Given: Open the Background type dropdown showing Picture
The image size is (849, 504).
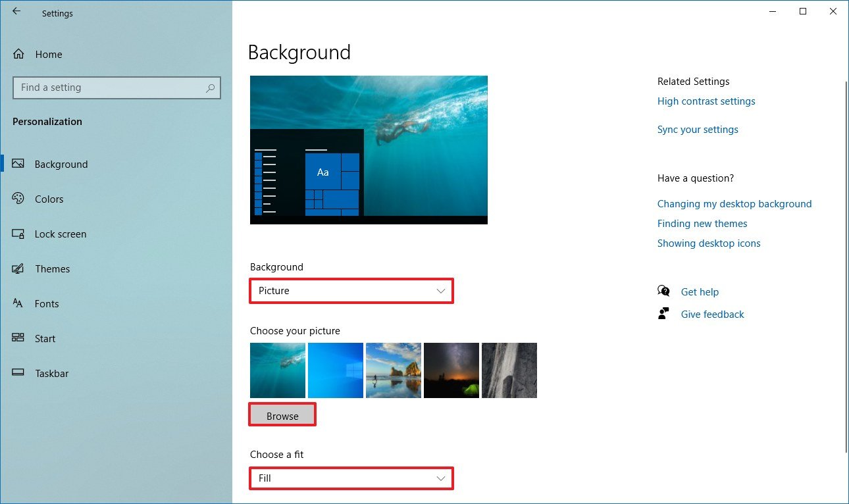Looking at the screenshot, I should point(351,291).
